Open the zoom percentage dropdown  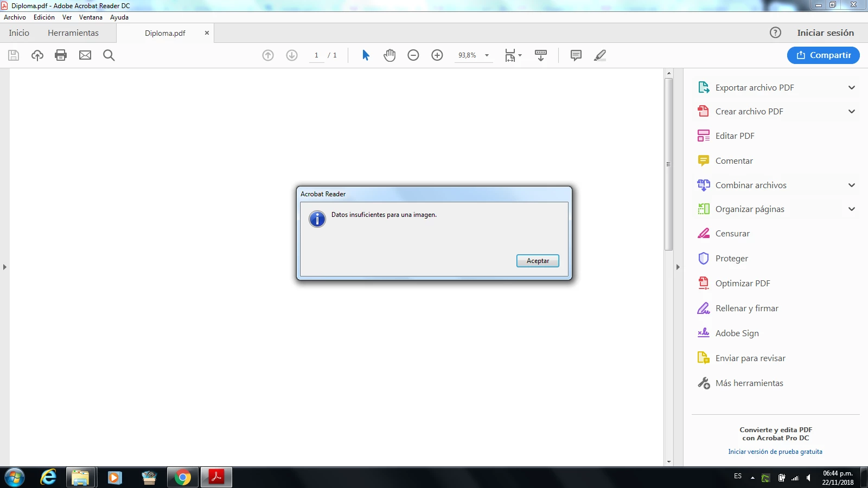pos(487,55)
